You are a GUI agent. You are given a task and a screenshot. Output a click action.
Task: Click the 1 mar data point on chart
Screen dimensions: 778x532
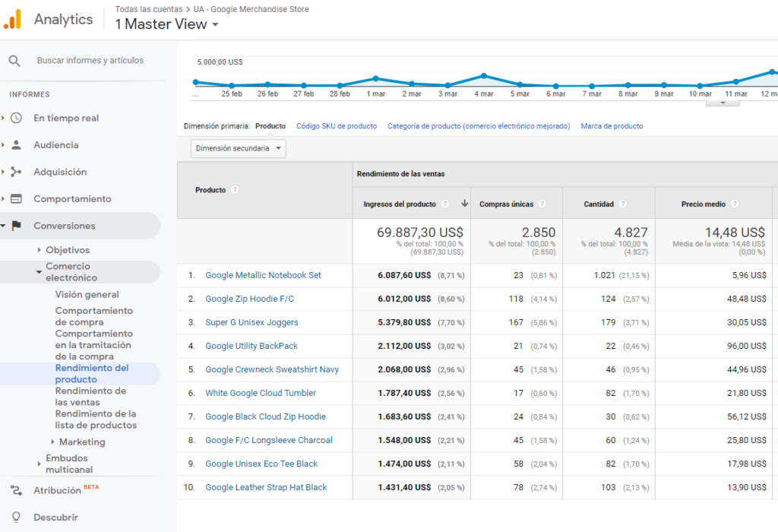pos(375,78)
